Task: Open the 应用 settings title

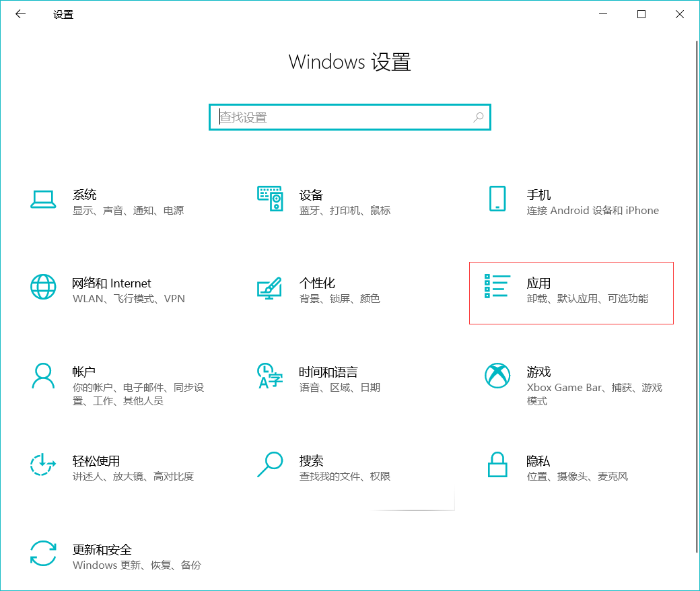Action: click(x=538, y=283)
